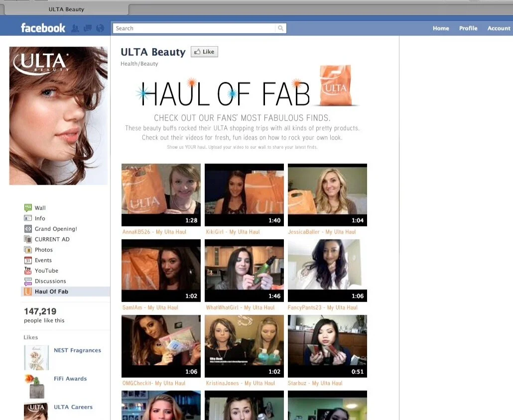513x420 pixels.
Task: Play the KikiGirl haul video
Action: click(x=244, y=195)
